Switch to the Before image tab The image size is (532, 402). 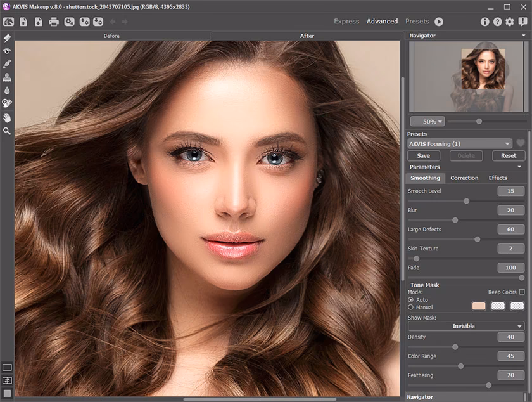[111, 36]
